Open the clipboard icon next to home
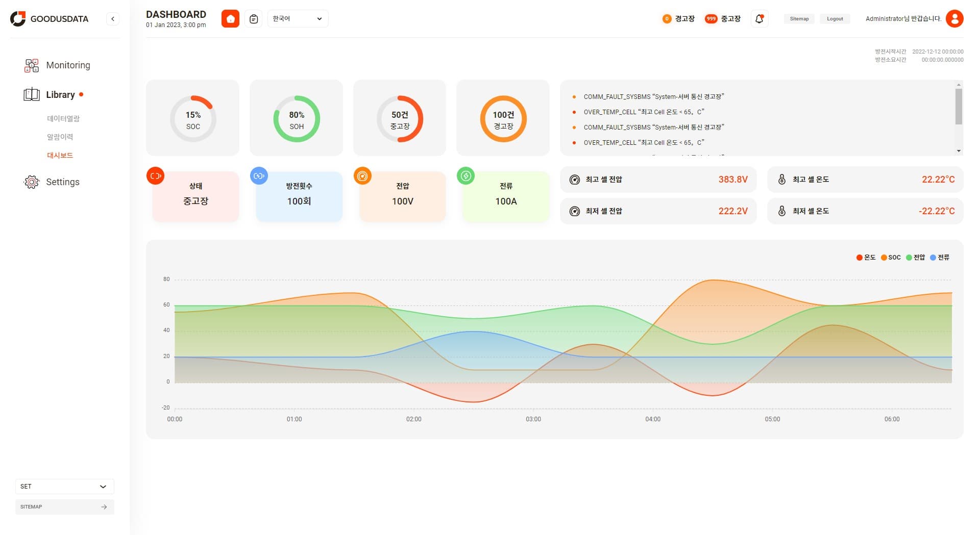The width and height of the screenshot is (980, 535). (254, 19)
